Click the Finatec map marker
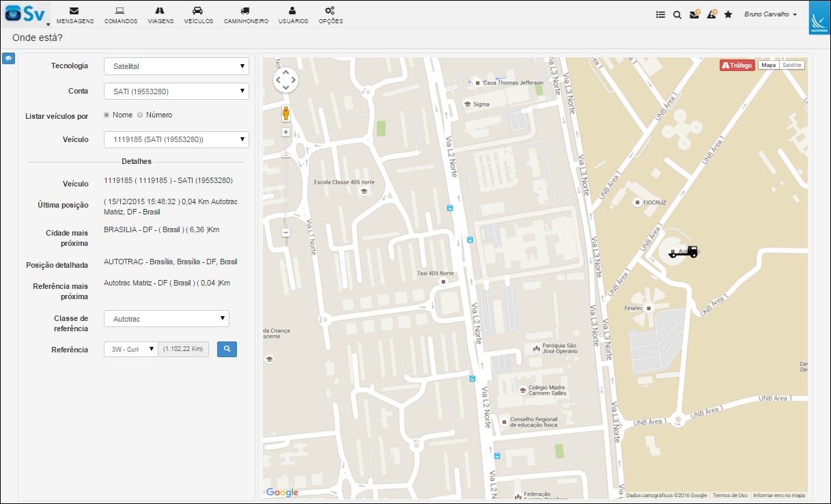The height and width of the screenshot is (504, 831). point(649,308)
